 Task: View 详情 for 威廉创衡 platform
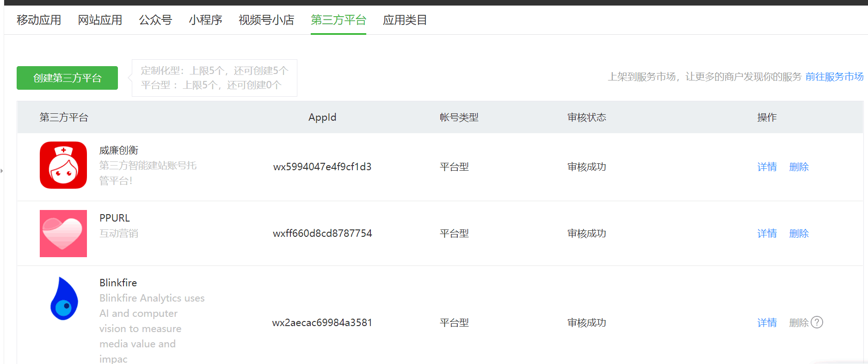coord(767,167)
